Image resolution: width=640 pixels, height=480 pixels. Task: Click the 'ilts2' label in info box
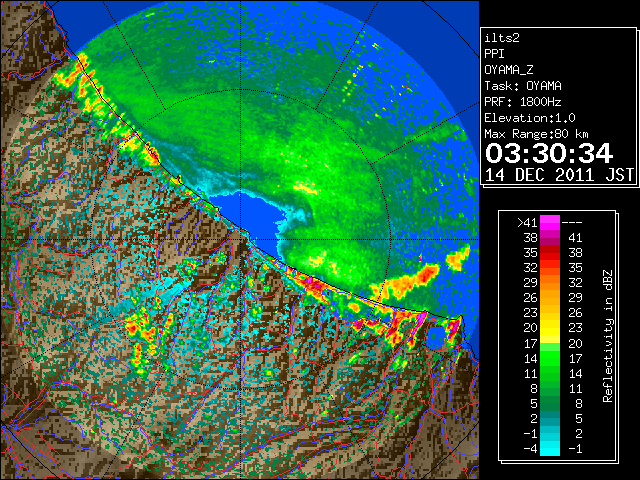502,38
